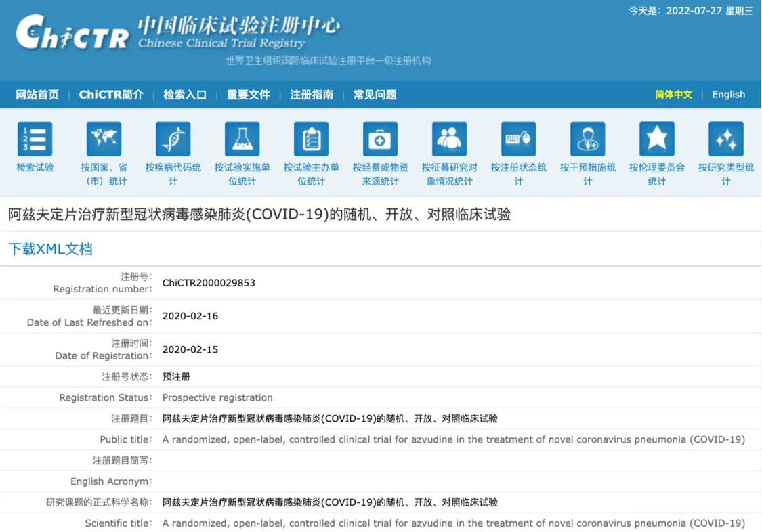Select 检索入口 in the navigation bar
Image resolution: width=762 pixels, height=532 pixels.
(185, 95)
